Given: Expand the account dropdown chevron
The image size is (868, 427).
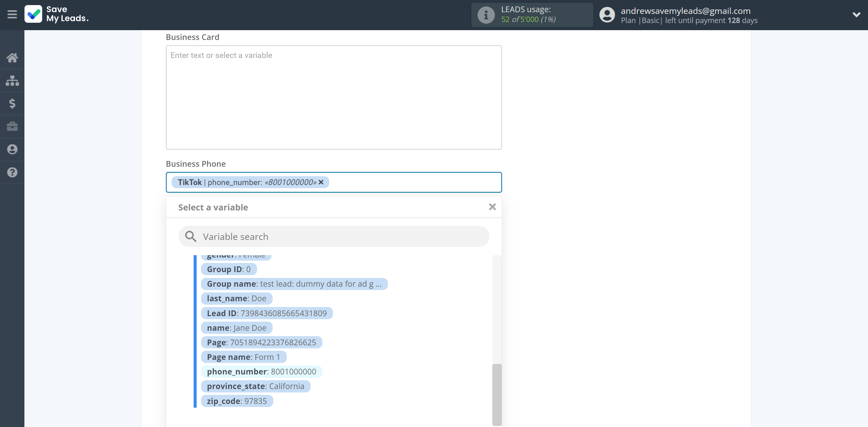Looking at the screenshot, I should click(856, 15).
